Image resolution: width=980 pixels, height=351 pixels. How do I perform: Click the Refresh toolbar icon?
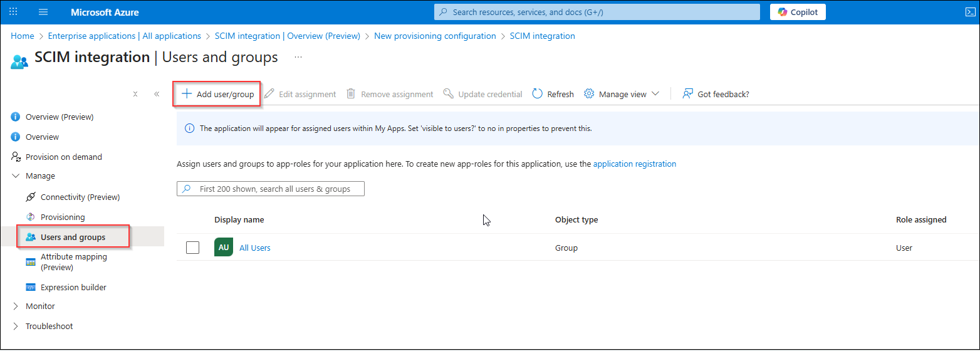538,94
